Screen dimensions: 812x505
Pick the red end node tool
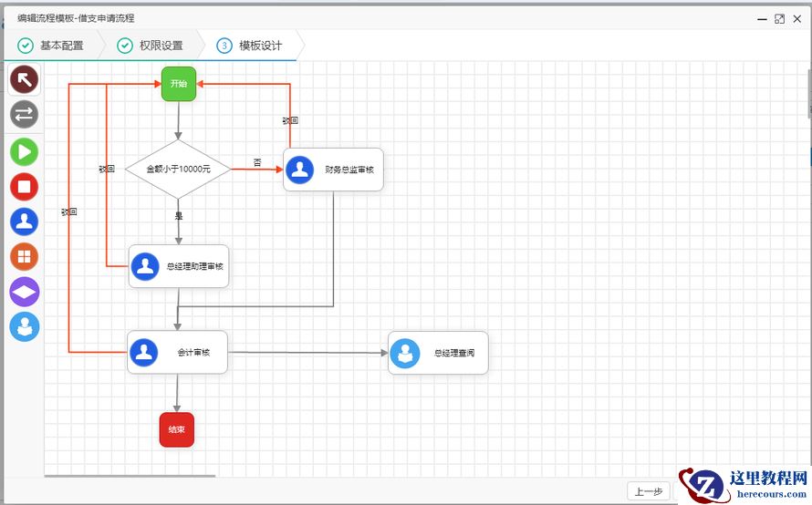tap(25, 187)
